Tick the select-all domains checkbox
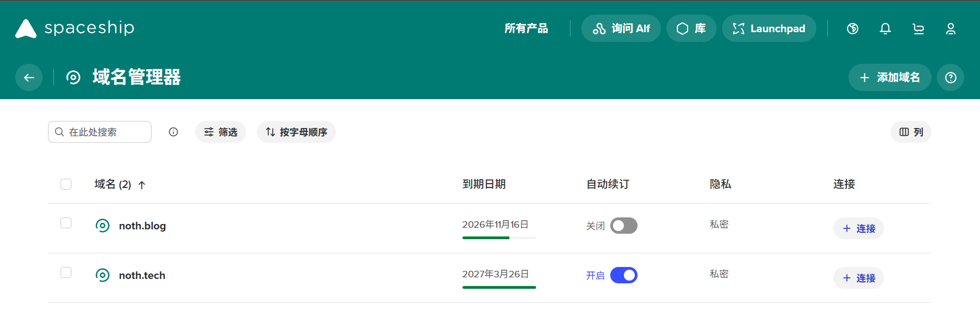The image size is (980, 334). click(66, 184)
